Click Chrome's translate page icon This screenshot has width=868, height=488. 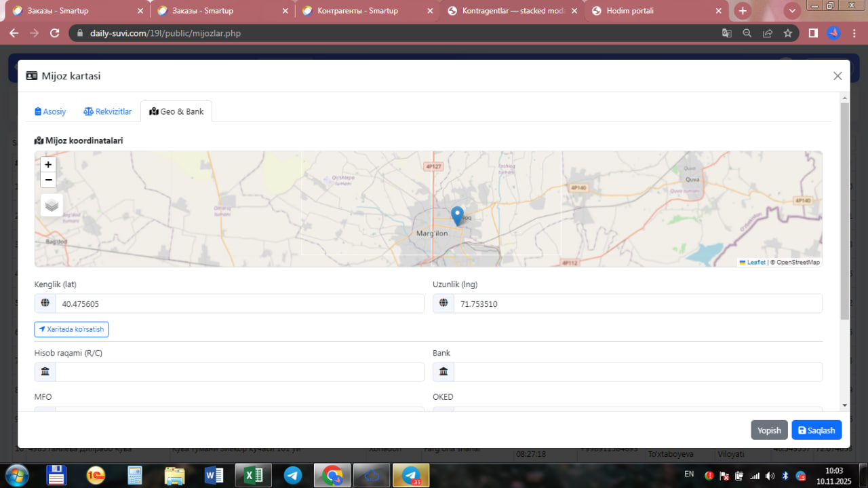point(726,33)
